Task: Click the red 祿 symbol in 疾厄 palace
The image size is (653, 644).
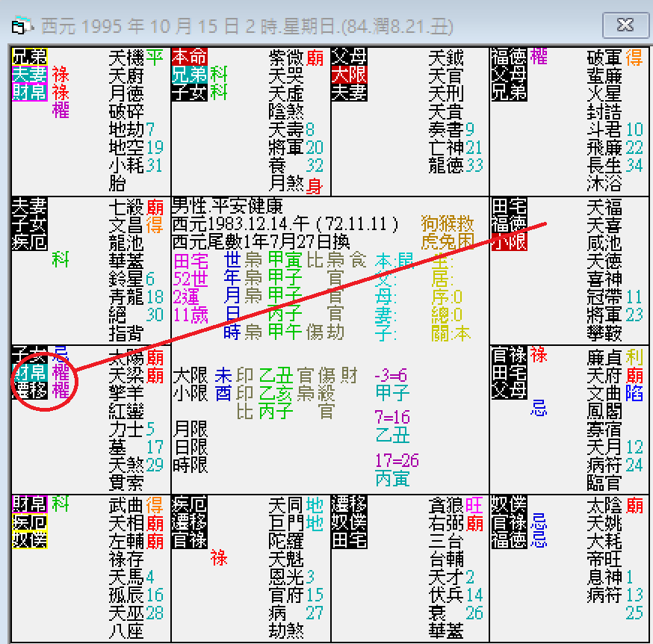Action: [219, 558]
